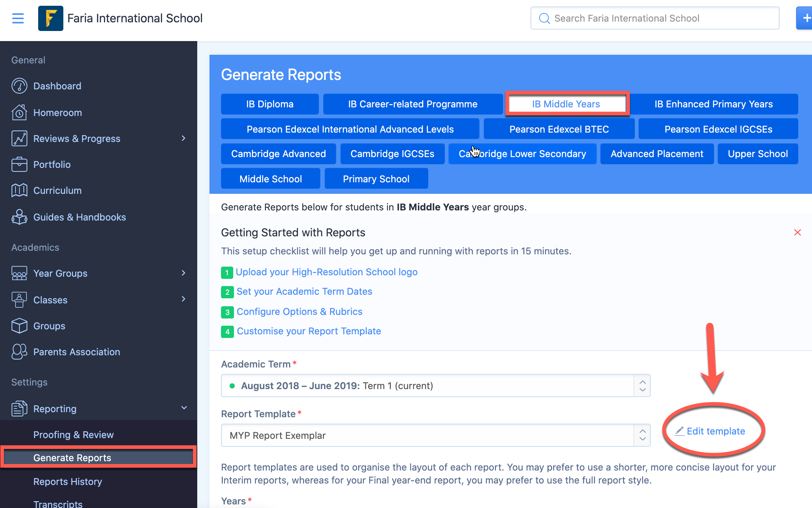
Task: Go to Groups in sidebar
Action: click(49, 326)
